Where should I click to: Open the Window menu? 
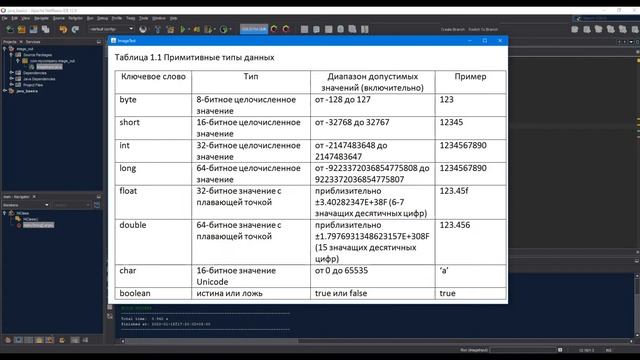(159, 18)
